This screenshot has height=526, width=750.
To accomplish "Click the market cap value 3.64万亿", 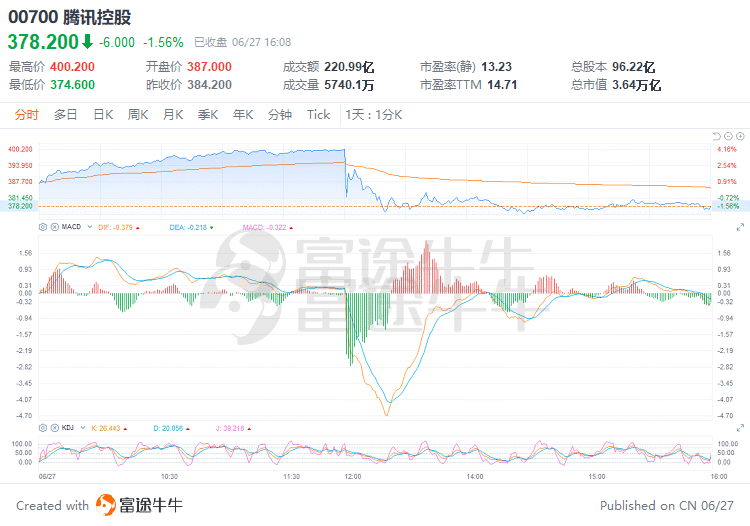I will 637,85.
